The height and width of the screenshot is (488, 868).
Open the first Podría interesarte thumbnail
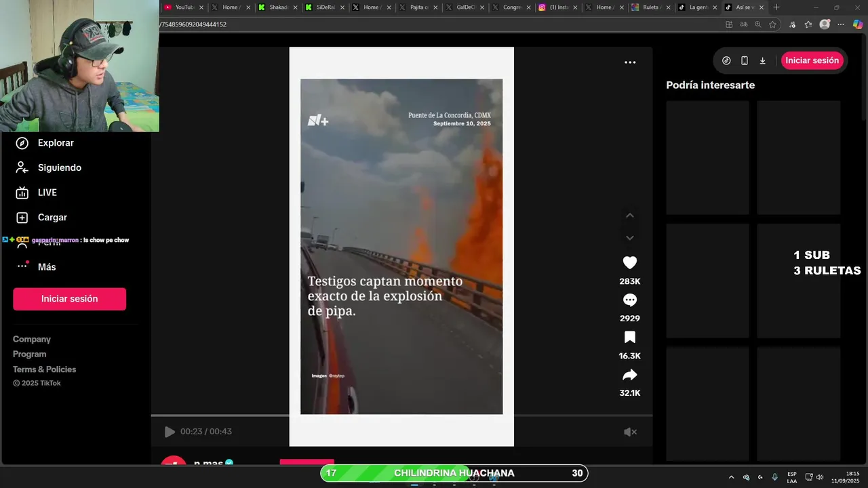coord(707,158)
